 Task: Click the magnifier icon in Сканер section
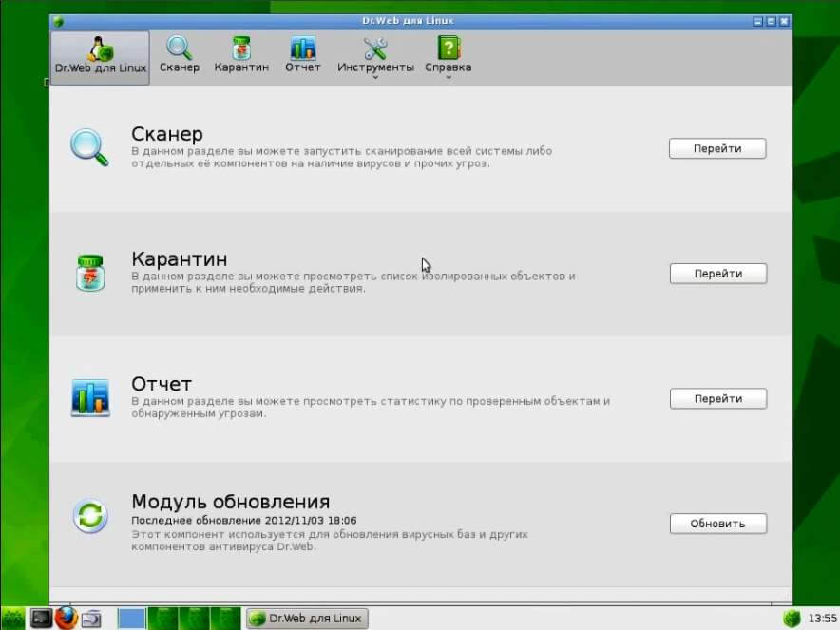click(89, 147)
